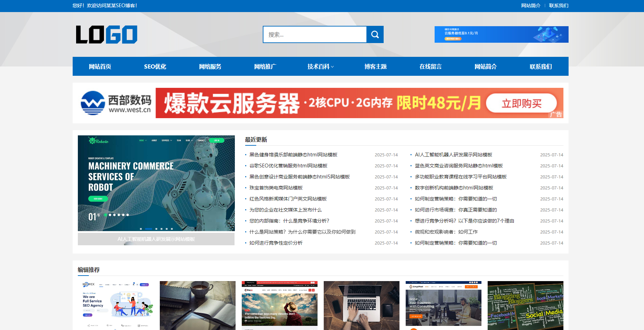
Task: Open 在线留言 navigation item
Action: point(430,66)
